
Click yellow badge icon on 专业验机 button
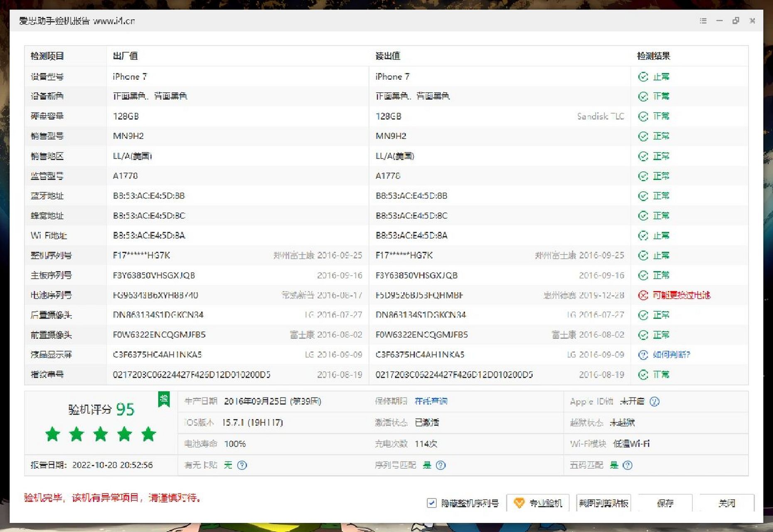(519, 502)
